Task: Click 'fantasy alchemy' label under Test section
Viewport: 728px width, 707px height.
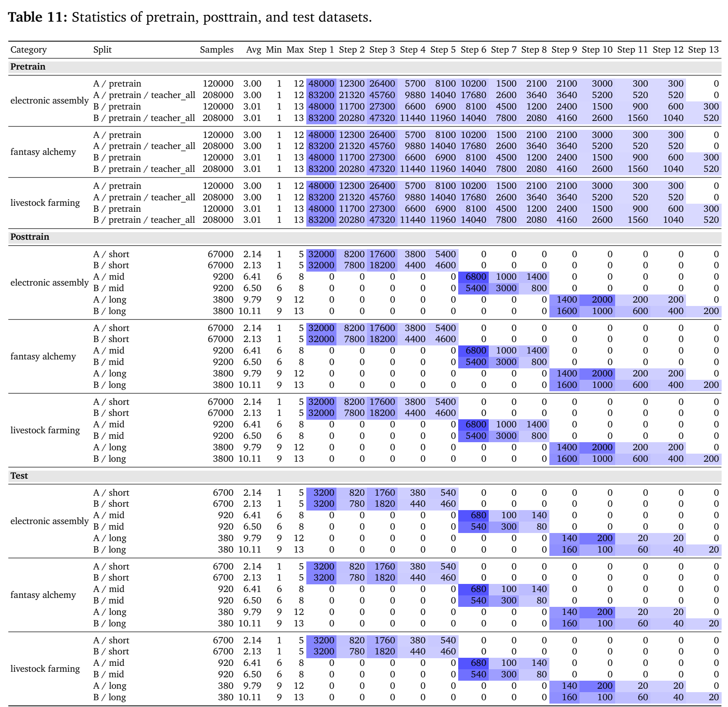Action: (x=43, y=595)
